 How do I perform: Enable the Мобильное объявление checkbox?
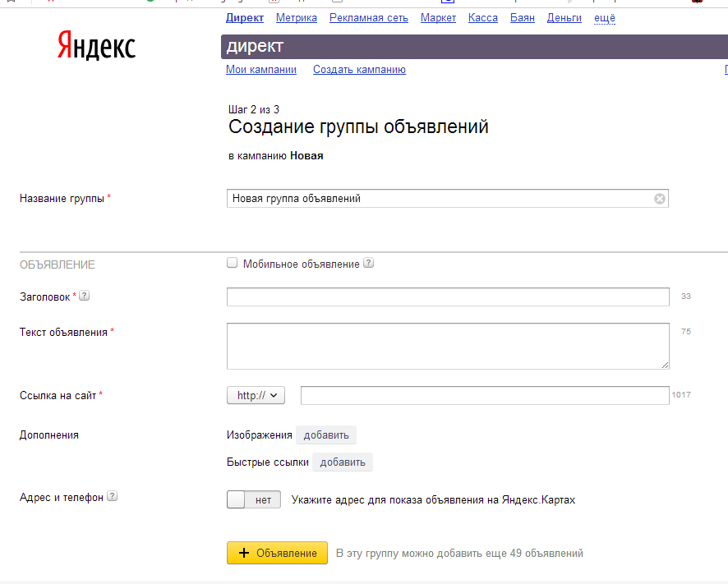233,263
